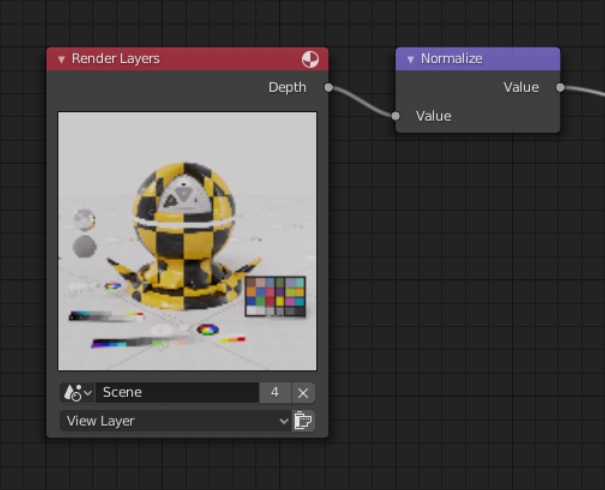Select the Render Layers node header title
Screen dimensions: 605x490
click(x=115, y=59)
